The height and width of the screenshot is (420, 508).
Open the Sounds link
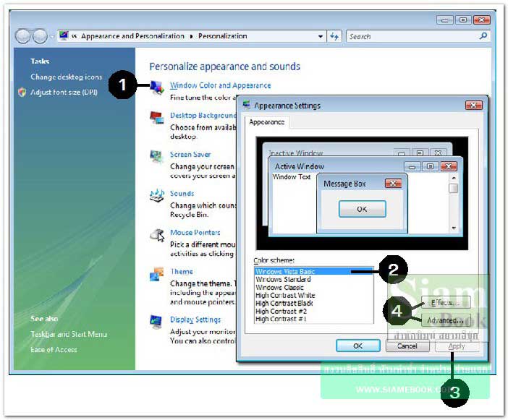coord(182,194)
